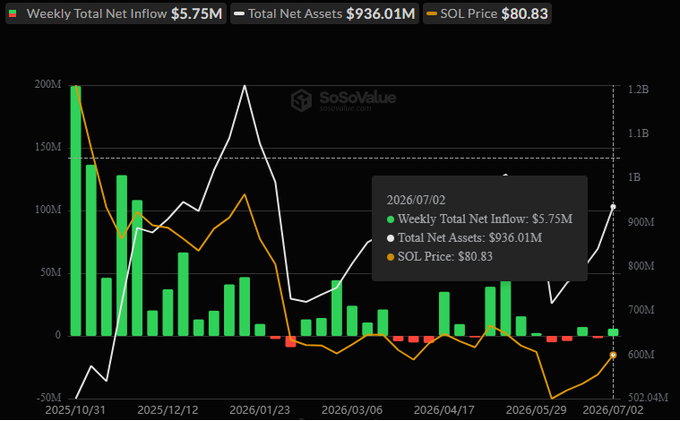
Task: Click the x-axis date label 2026/05/29
Action: pyautogui.click(x=536, y=410)
